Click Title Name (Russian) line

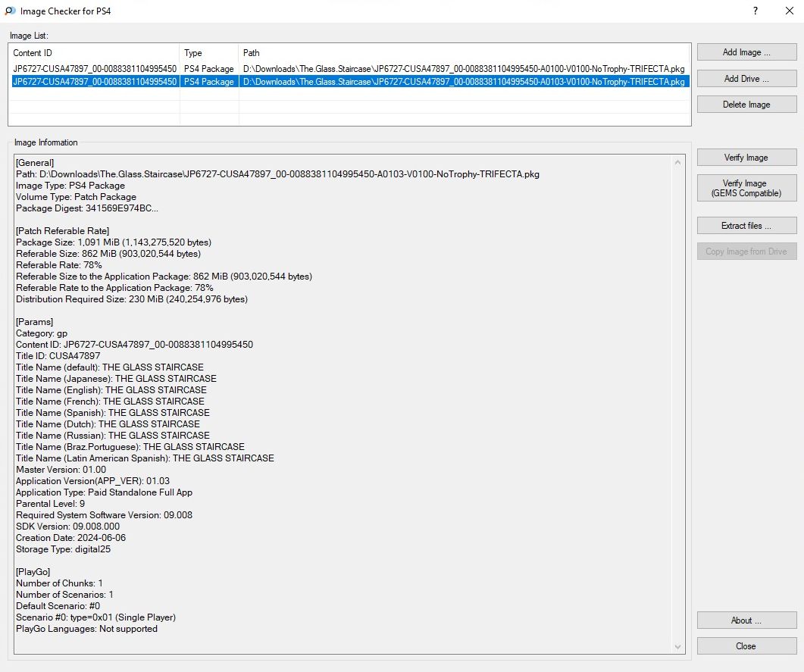pyautogui.click(x=113, y=436)
